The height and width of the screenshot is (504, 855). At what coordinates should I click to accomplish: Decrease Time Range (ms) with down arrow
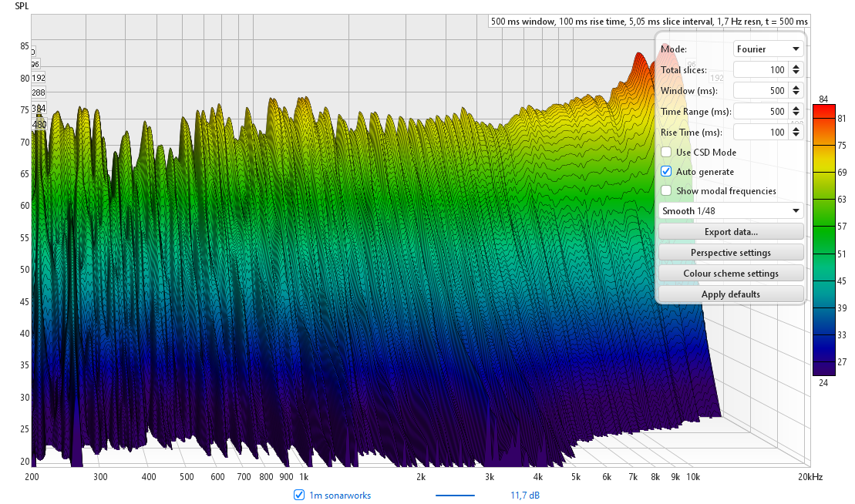coord(796,114)
